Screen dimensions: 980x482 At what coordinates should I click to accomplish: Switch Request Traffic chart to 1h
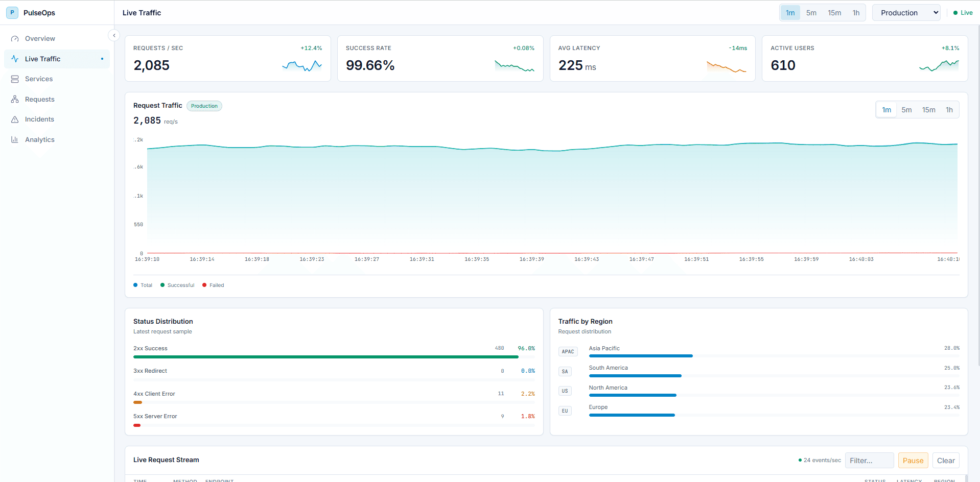[949, 110]
